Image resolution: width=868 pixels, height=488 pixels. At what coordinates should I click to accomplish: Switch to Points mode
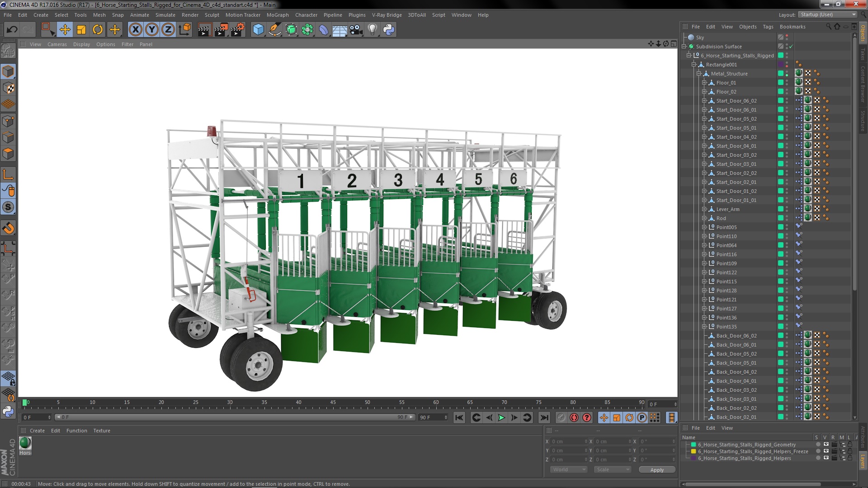click(8, 121)
